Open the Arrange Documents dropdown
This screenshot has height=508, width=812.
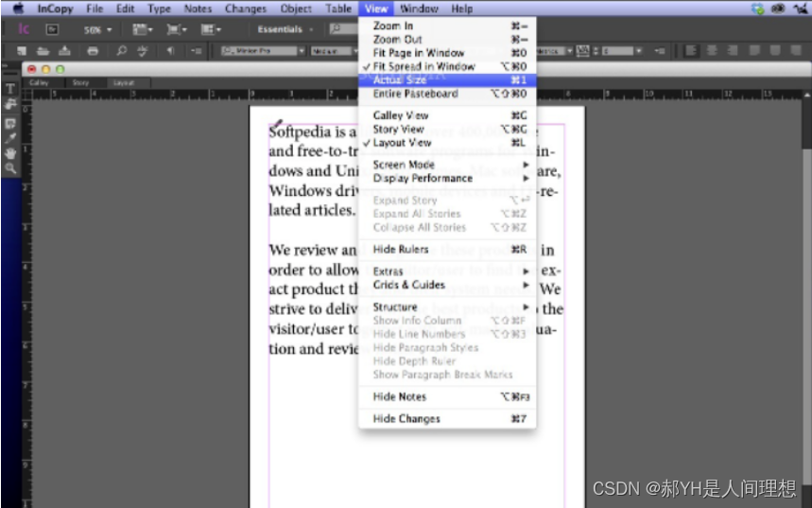click(211, 29)
